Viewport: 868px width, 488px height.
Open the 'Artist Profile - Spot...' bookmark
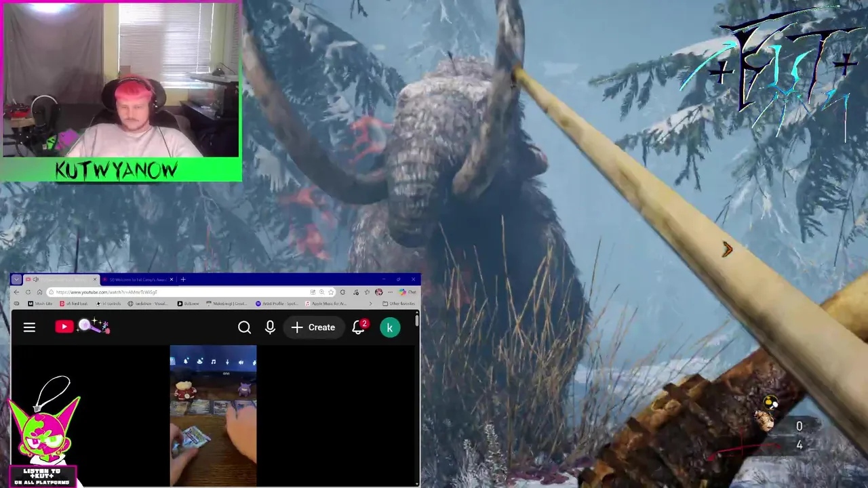(x=277, y=304)
